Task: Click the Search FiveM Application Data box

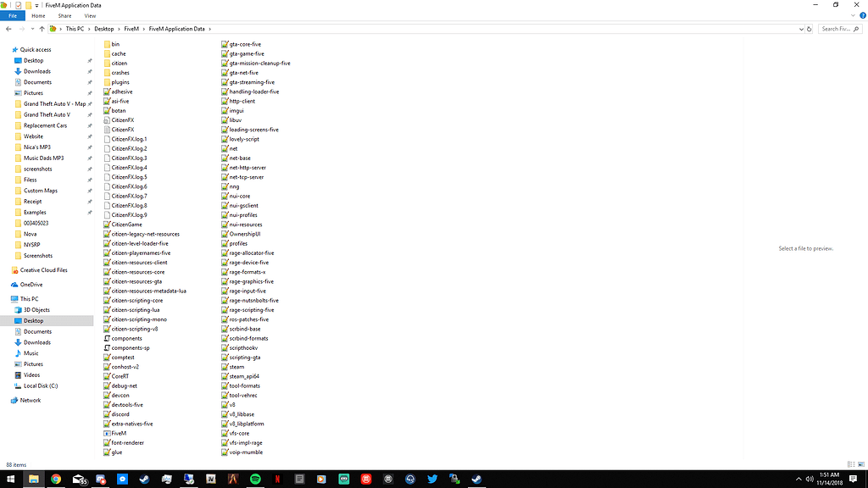Action: click(840, 29)
